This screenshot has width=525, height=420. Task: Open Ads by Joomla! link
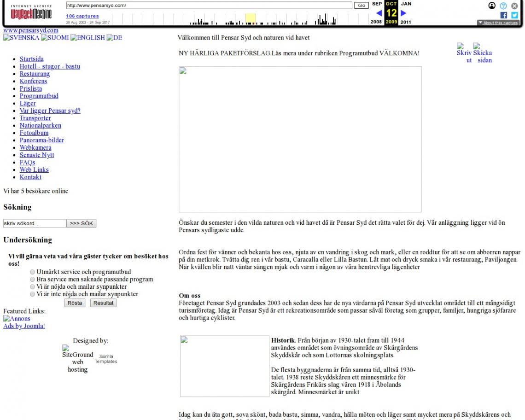(x=24, y=326)
